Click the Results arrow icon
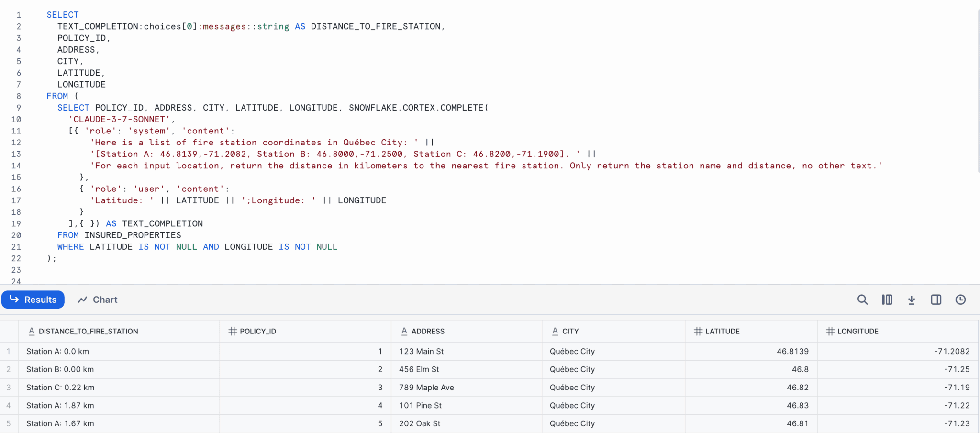This screenshot has width=980, height=433. coord(14,300)
